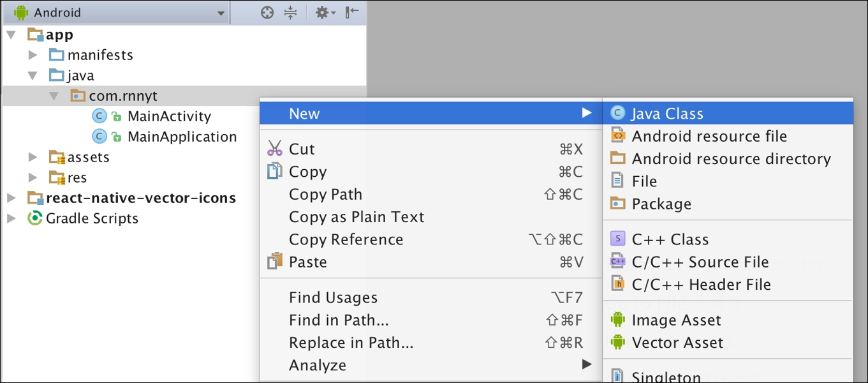Create new C/C++ Header File
Image resolution: width=868 pixels, height=383 pixels.
tap(728, 285)
